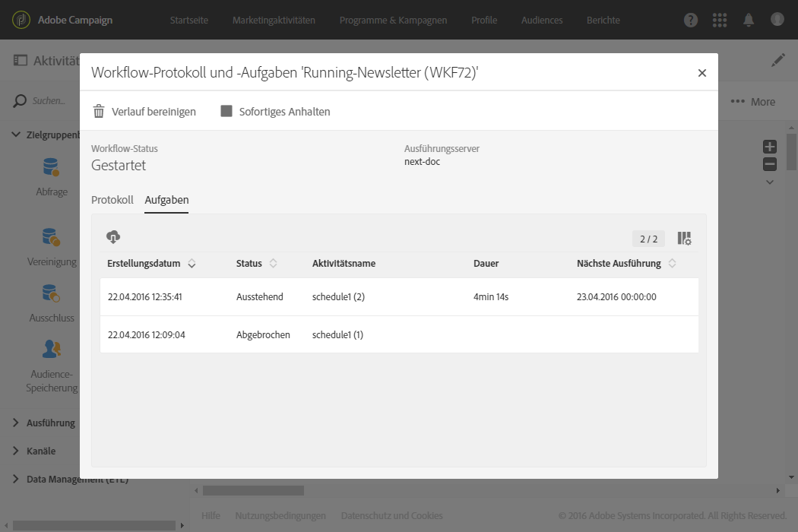
Task: Close the Workflow-Protokoll dialog
Action: tap(702, 73)
